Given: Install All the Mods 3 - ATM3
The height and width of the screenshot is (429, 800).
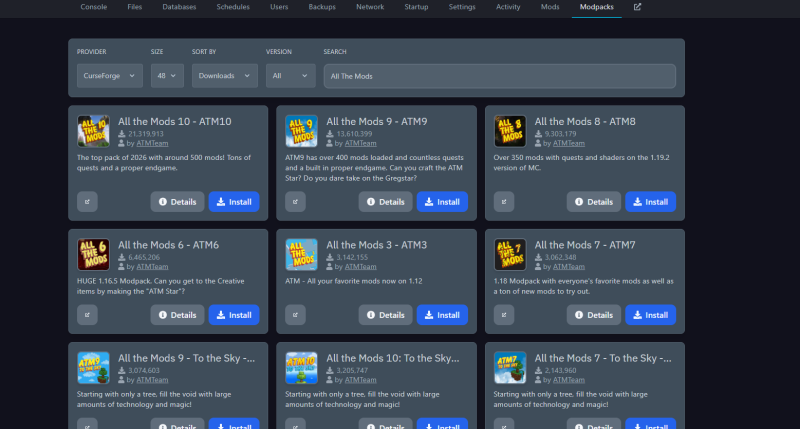Looking at the screenshot, I should pos(442,315).
